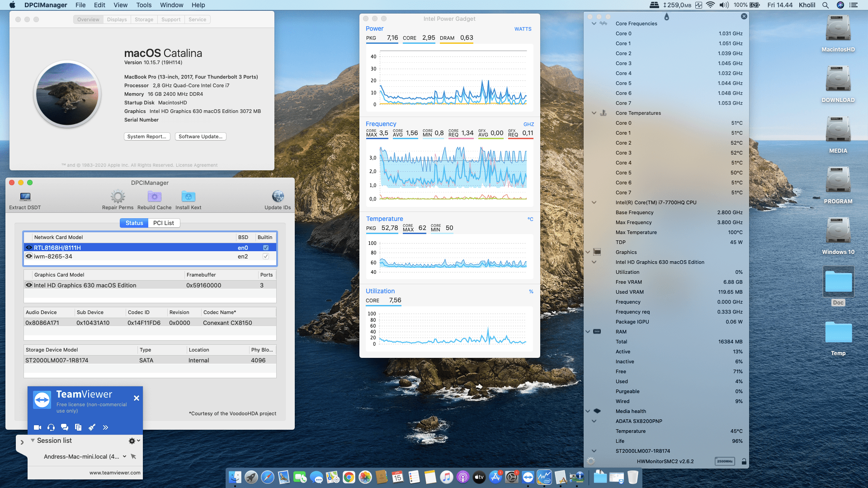
Task: Click TeamViewer file box documents icon
Action: point(78,427)
